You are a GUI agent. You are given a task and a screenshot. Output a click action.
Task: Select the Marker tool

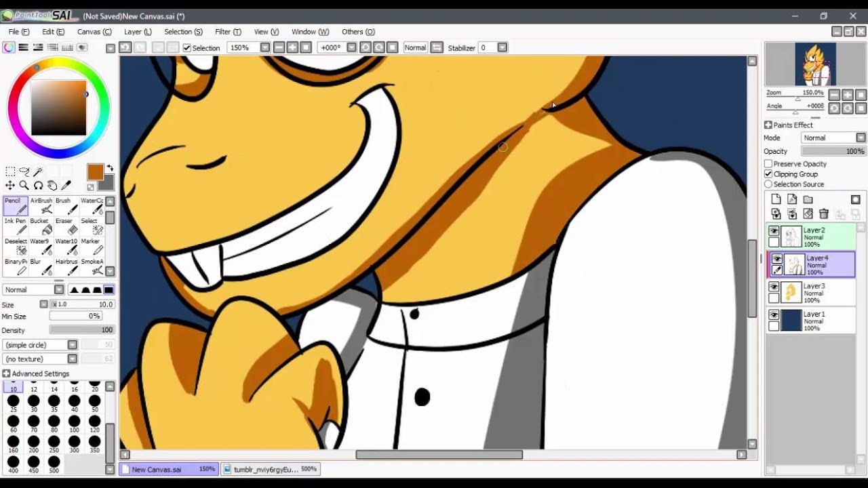point(92,247)
